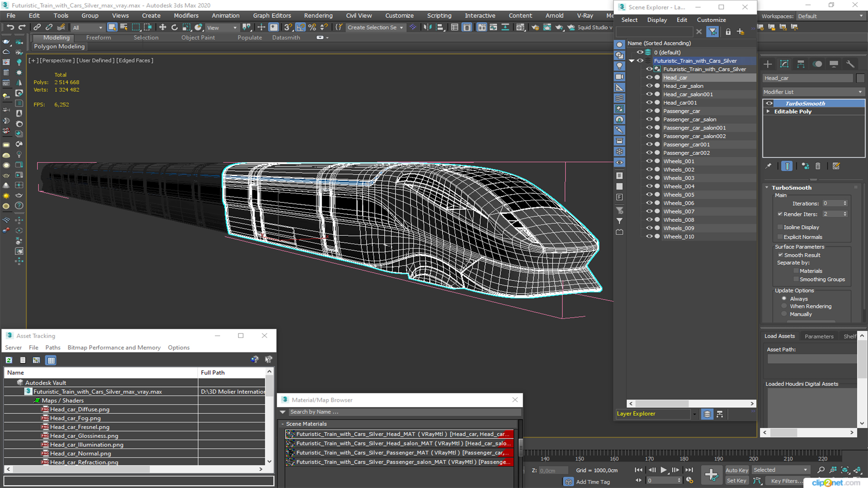Viewport: 868px width, 488px height.
Task: Open the Hierarchy panel tab icon
Action: point(801,64)
